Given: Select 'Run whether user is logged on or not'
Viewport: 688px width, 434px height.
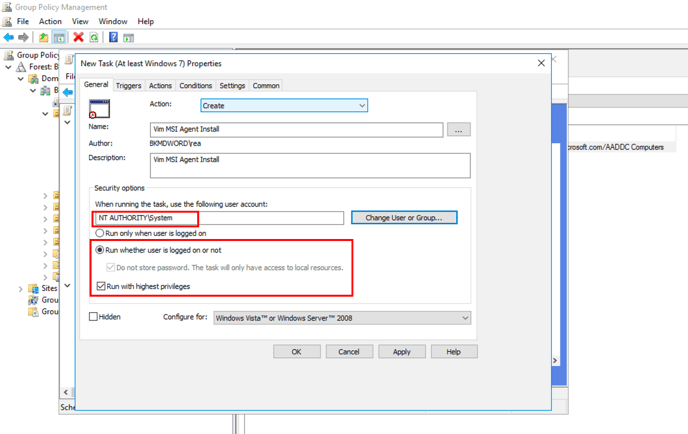Looking at the screenshot, I should point(100,250).
